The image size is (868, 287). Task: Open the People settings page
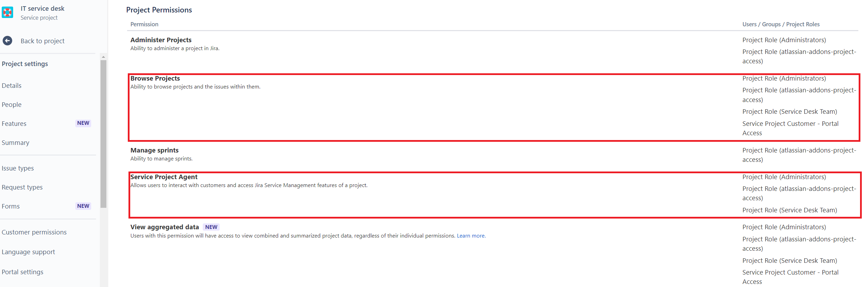click(x=12, y=105)
